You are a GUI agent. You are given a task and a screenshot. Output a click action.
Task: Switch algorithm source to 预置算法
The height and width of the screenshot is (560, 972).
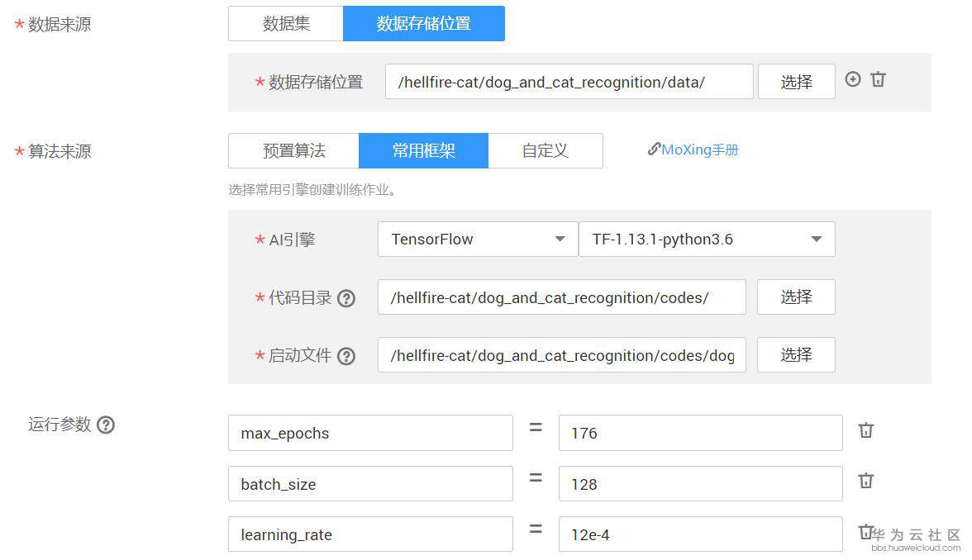coord(294,150)
